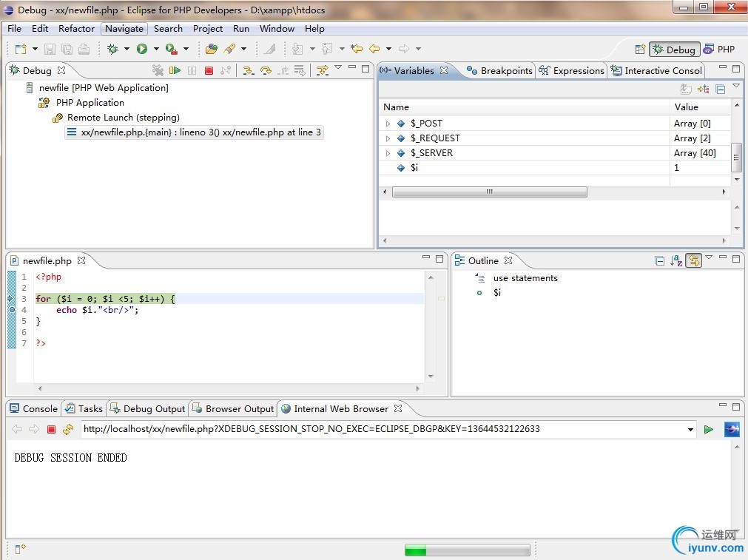Click the Drop to Frame icon
The height and width of the screenshot is (560, 748).
(x=300, y=70)
